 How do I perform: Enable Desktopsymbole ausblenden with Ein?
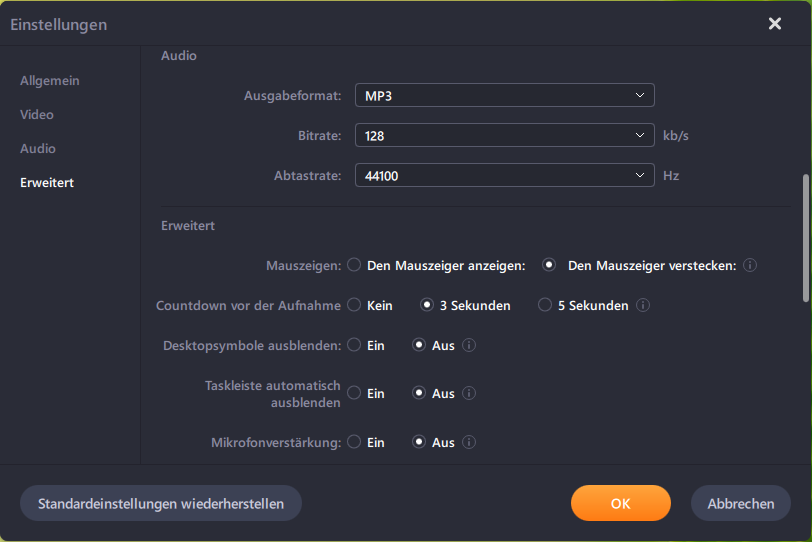click(x=354, y=346)
